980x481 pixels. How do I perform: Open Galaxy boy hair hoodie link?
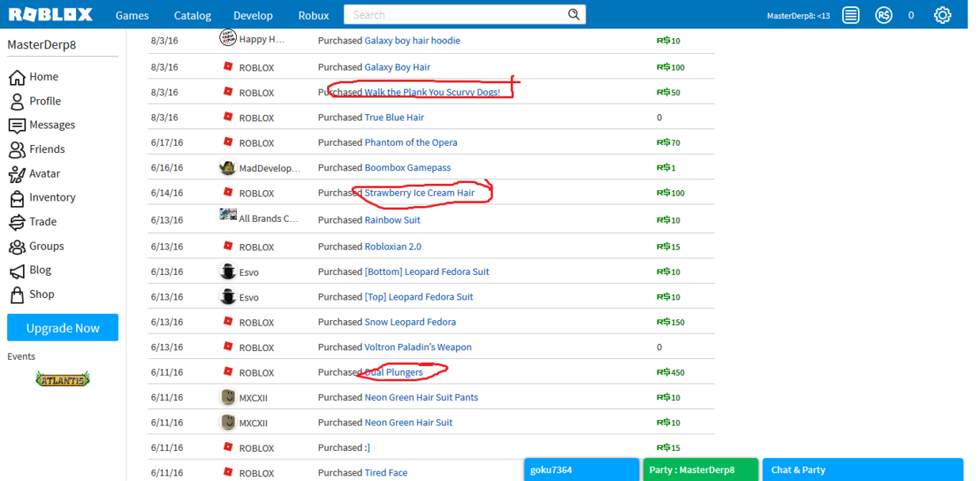[x=412, y=40]
